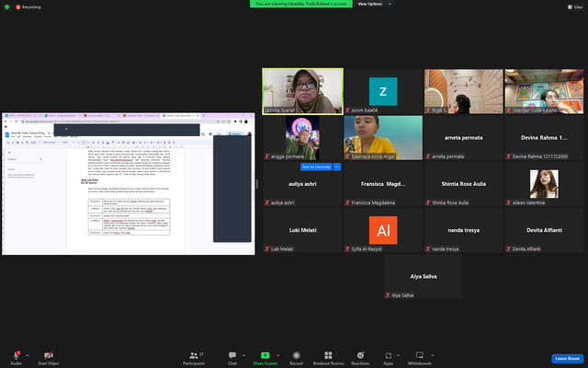The width and height of the screenshot is (588, 368).
Task: Turn on camera with Start Video
Action: pyautogui.click(x=48, y=358)
